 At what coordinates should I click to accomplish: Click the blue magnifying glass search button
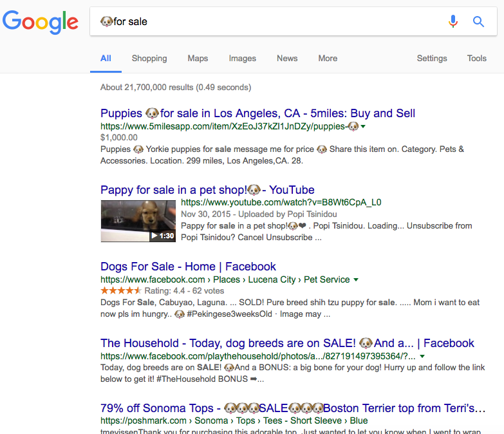coord(478,21)
